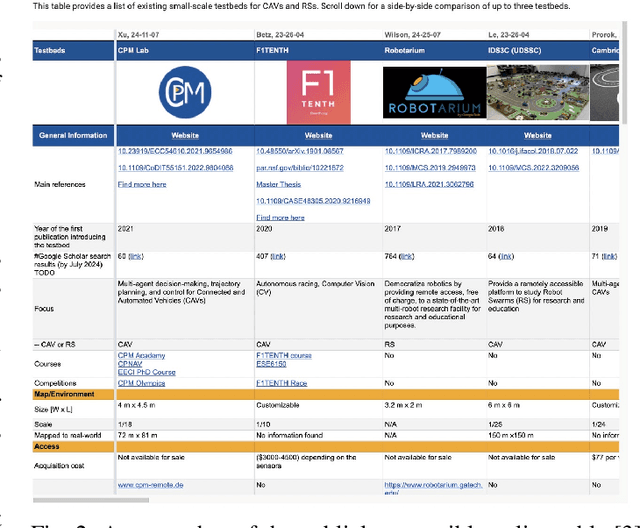Click the Map/Environment section header row

tap(320, 394)
